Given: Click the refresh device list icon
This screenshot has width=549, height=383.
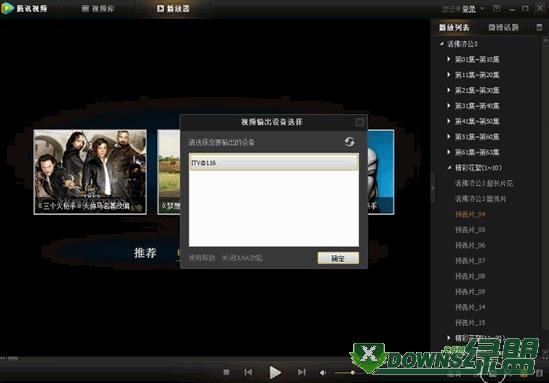Looking at the screenshot, I should [x=349, y=142].
